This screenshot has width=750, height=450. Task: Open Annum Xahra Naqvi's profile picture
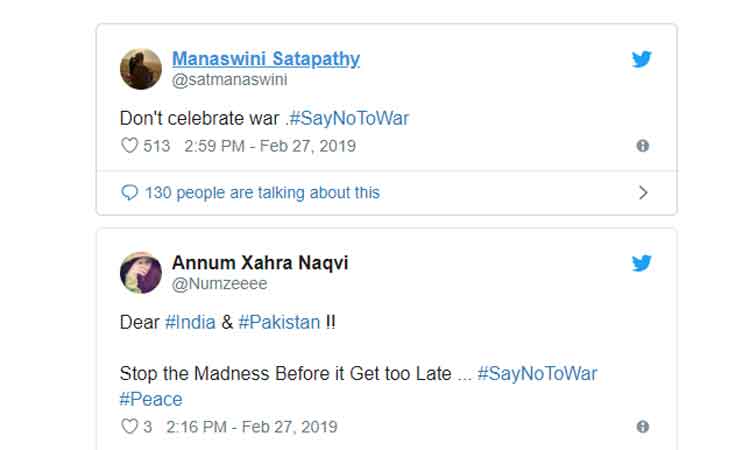(x=141, y=272)
